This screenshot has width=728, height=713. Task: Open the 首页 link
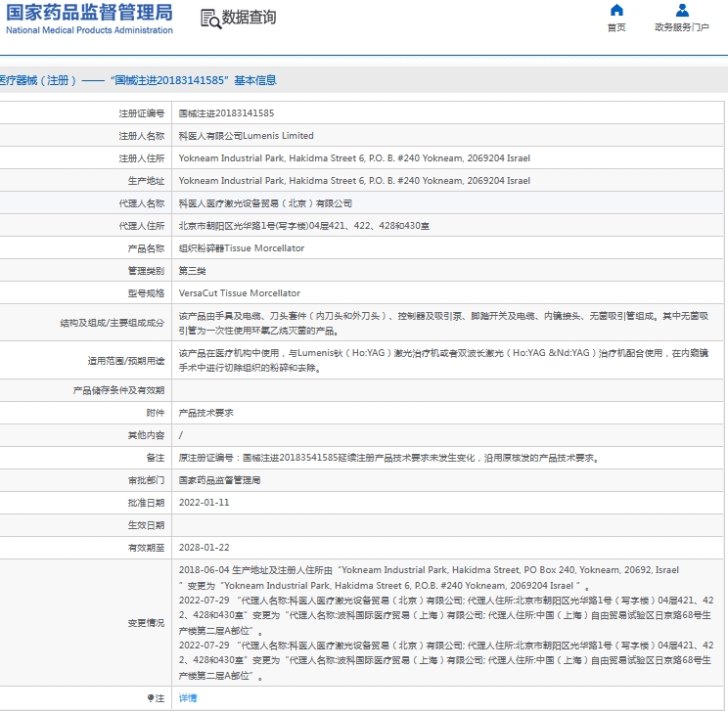(616, 27)
